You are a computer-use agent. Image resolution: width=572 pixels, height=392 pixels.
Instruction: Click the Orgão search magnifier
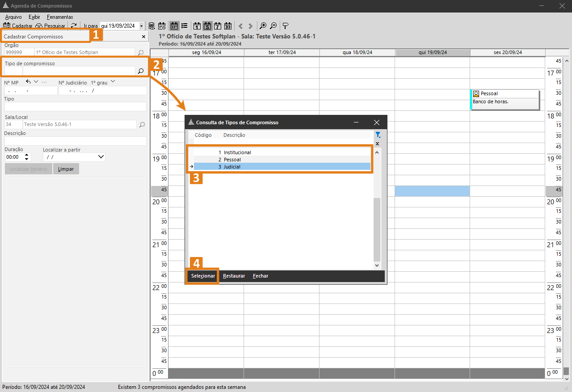(141, 52)
